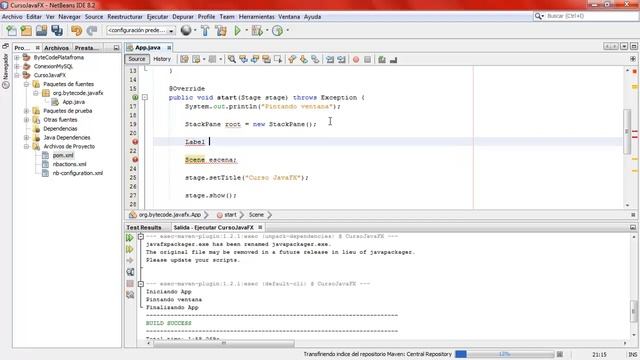Click the Maven index transfer progress bar
This screenshot has width=640, height=360.
(504, 354)
